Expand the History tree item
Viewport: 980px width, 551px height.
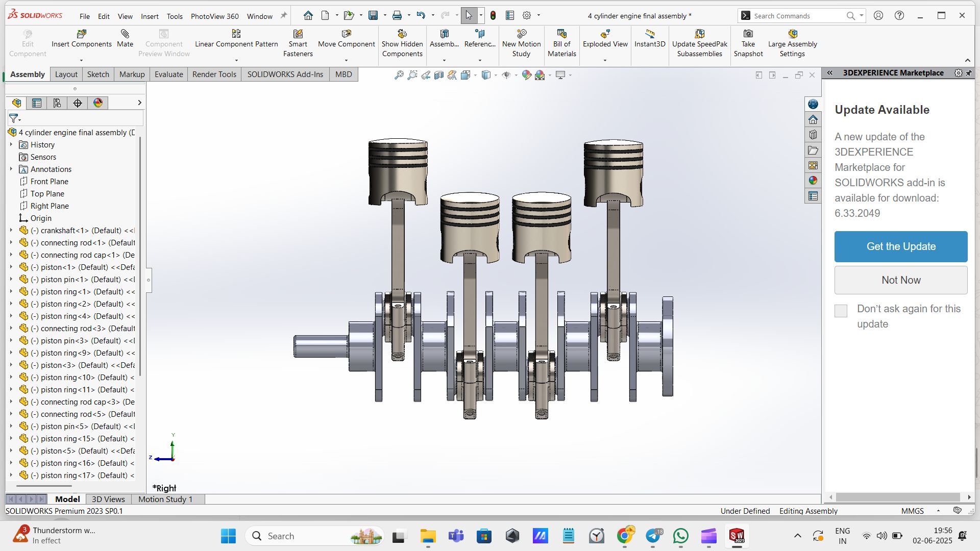click(11, 145)
